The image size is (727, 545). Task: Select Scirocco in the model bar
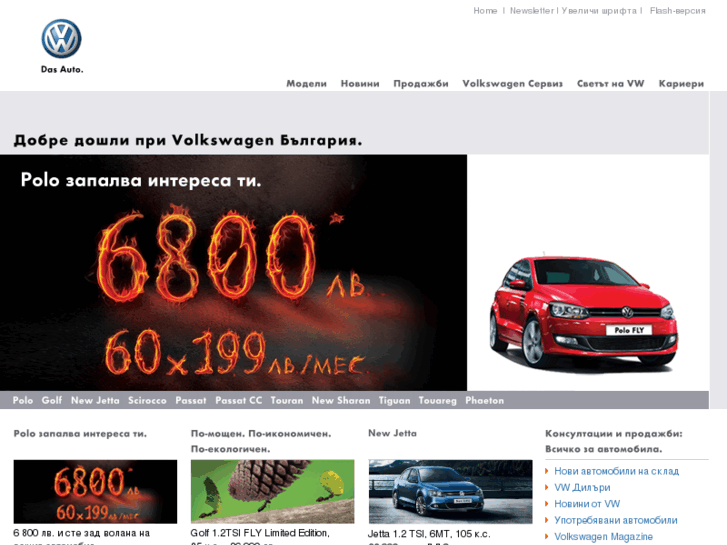(x=147, y=400)
